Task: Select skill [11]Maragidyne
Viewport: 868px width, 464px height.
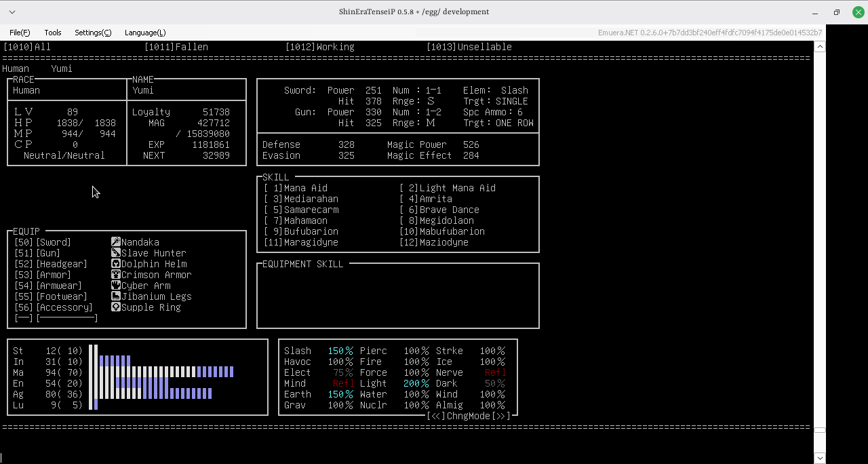Action: 301,242
